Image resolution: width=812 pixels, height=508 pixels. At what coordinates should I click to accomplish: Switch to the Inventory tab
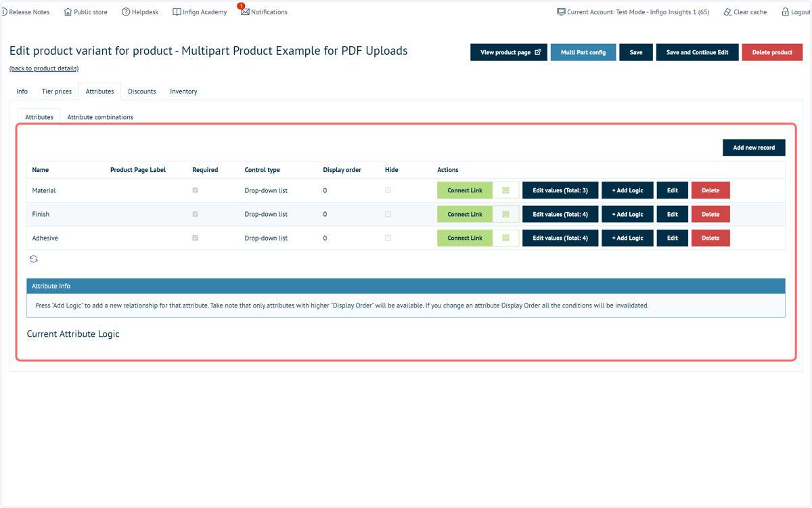183,91
